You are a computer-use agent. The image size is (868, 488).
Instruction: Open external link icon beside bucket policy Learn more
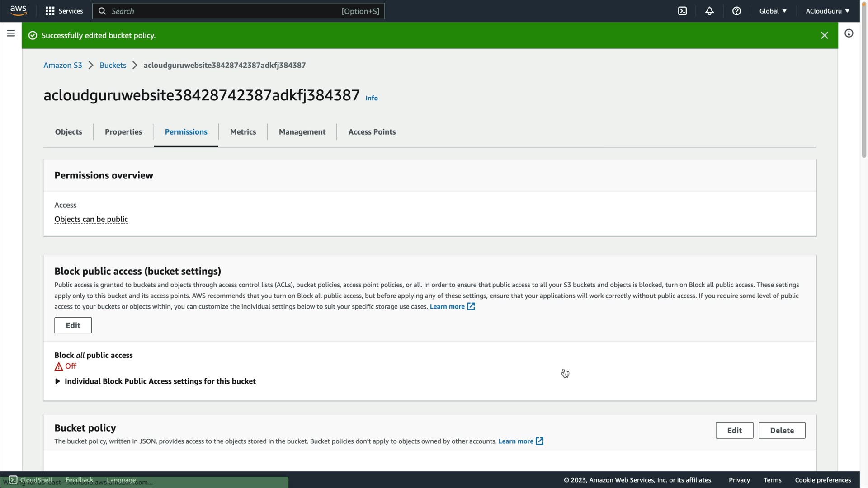pyautogui.click(x=539, y=441)
